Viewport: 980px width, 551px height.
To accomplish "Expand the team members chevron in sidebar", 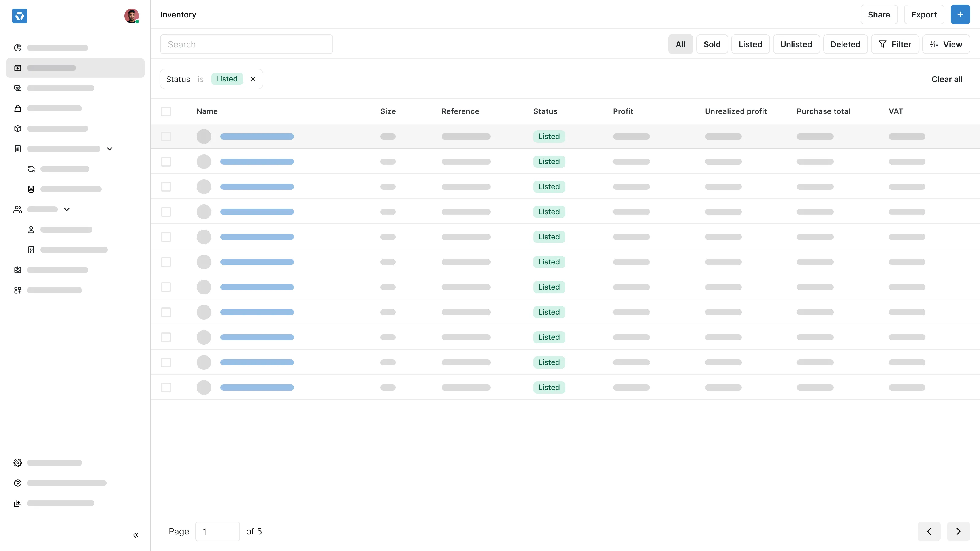I will coord(66,209).
